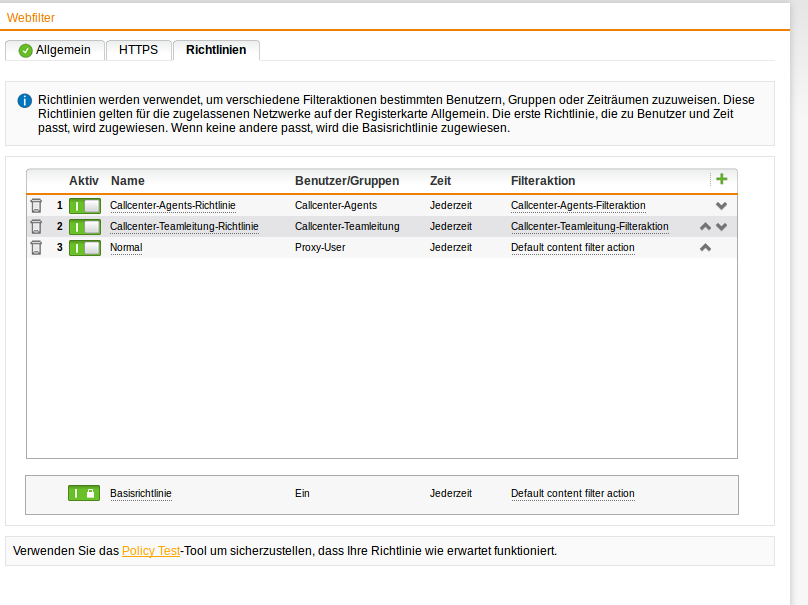This screenshot has width=808, height=605.
Task: Switch to the Allgemein tab
Action: (55, 50)
